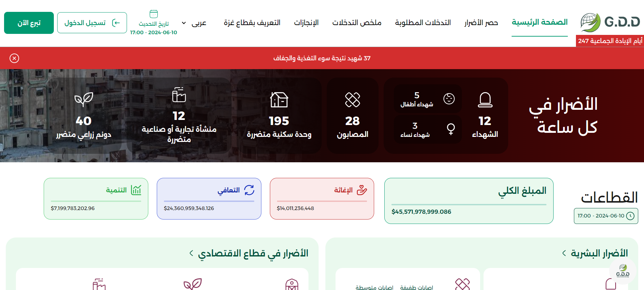Click the relief hand-heart icon
Viewport: 644px width, 290px height.
(362, 190)
